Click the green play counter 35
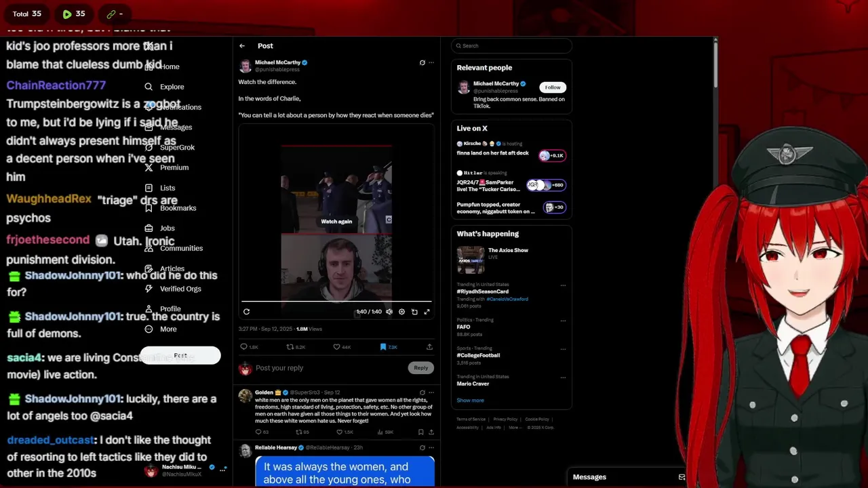868x488 pixels. (x=74, y=14)
